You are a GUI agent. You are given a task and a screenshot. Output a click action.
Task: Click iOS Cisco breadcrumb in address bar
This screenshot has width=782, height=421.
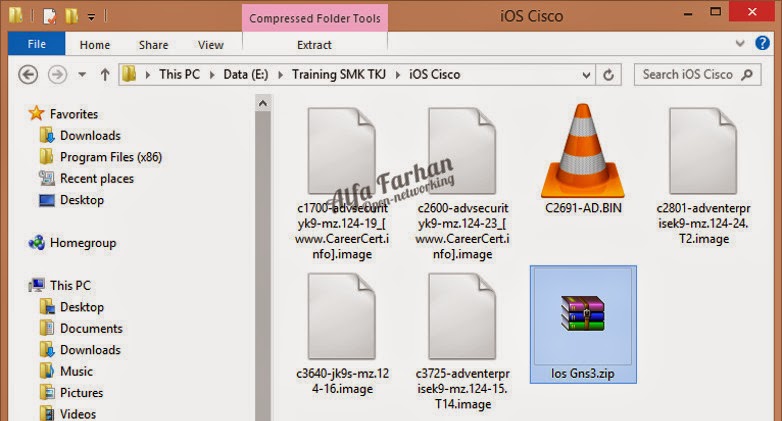(434, 74)
